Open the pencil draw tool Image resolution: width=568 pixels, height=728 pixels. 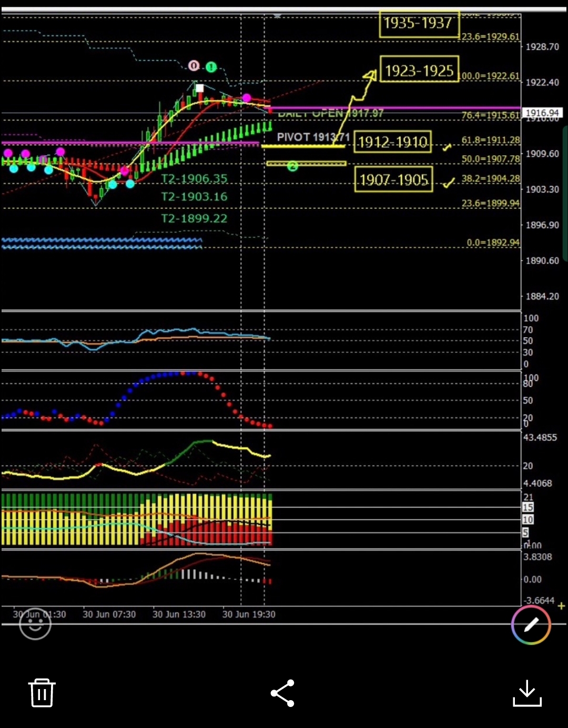point(531,624)
